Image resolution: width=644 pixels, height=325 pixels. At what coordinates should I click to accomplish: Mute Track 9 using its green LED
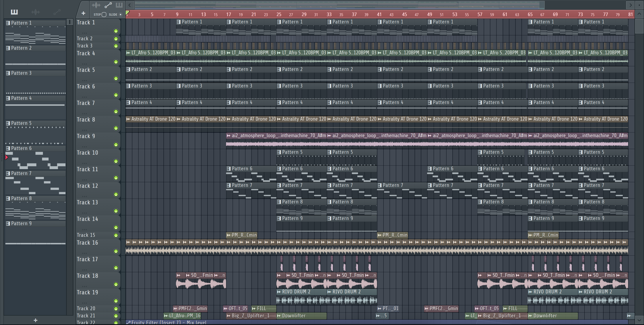pos(116,145)
